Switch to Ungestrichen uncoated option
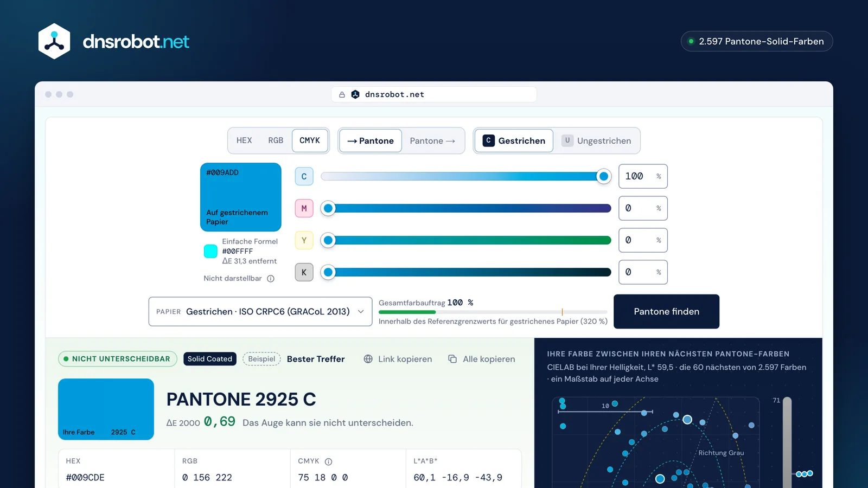 click(596, 141)
